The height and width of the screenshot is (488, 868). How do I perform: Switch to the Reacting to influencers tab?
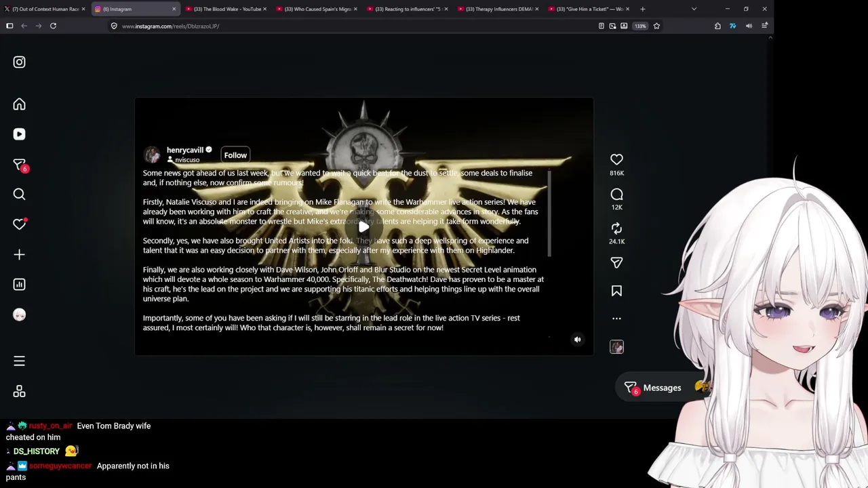(x=408, y=9)
